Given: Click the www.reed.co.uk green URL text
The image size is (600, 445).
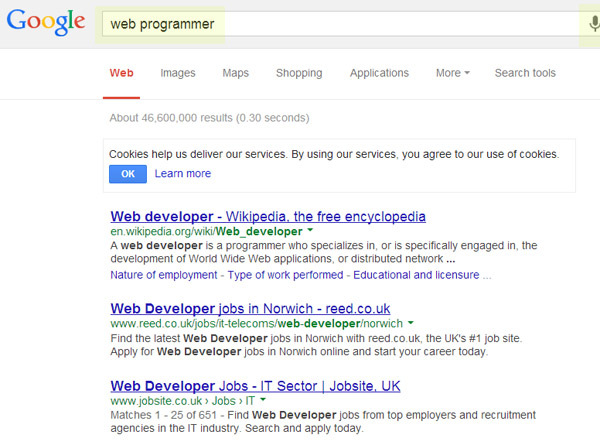Looking at the screenshot, I should (x=256, y=324).
